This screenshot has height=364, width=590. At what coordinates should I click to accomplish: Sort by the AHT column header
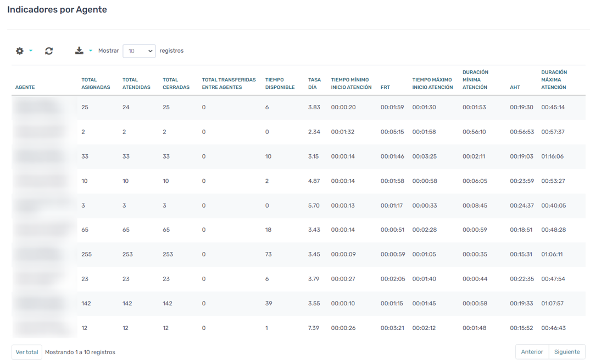[515, 87]
